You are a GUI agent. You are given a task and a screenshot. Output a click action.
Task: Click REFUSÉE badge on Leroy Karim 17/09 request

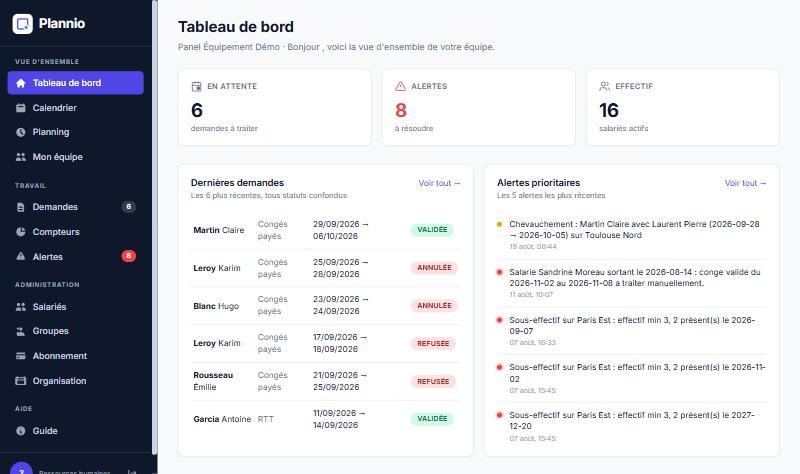point(433,343)
